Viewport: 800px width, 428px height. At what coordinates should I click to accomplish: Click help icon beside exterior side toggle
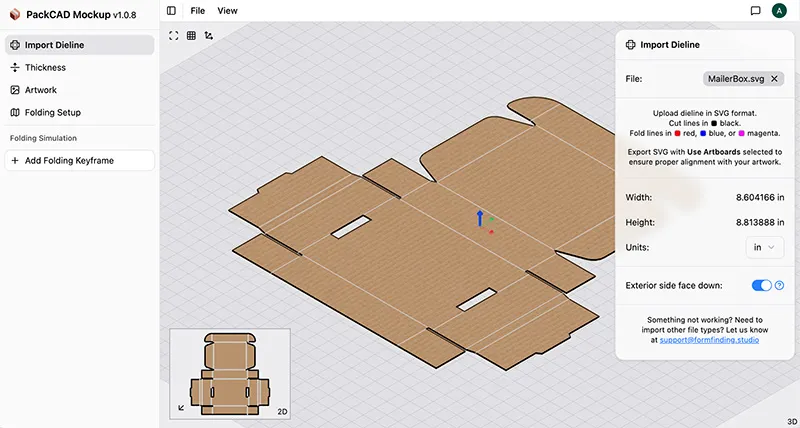[x=779, y=286]
